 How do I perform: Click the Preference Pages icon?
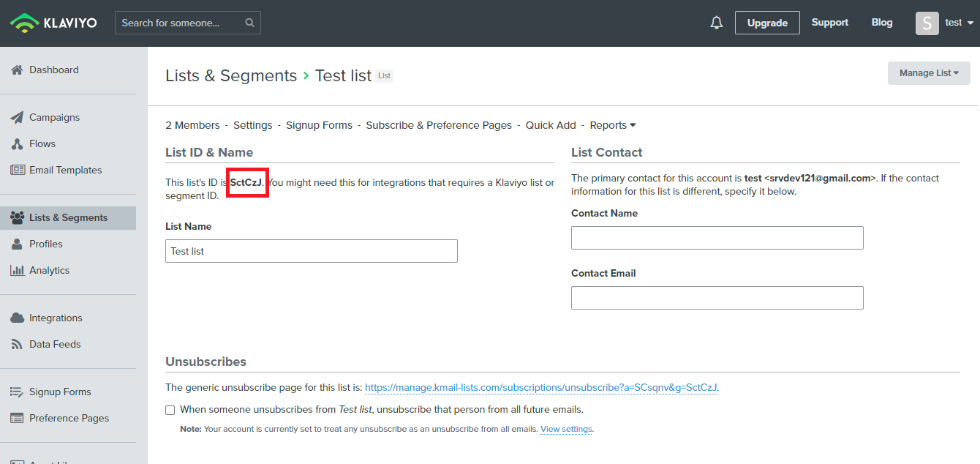pyautogui.click(x=18, y=419)
